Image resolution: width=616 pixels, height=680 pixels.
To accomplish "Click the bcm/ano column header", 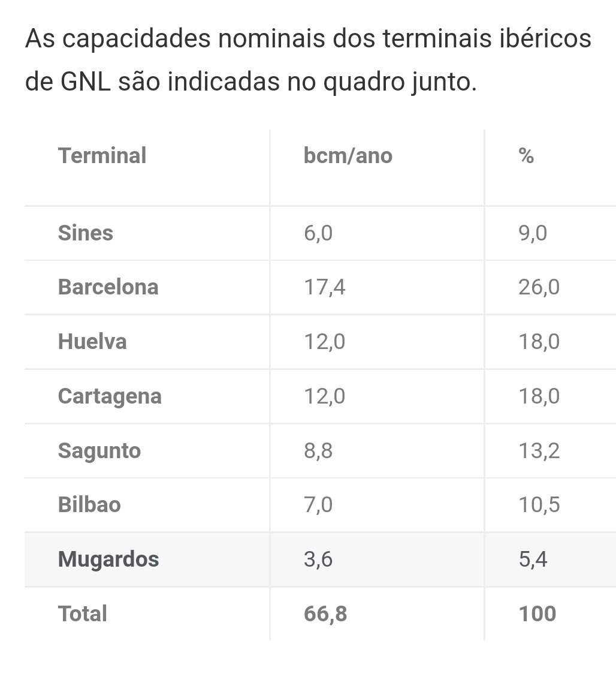I will pyautogui.click(x=348, y=156).
